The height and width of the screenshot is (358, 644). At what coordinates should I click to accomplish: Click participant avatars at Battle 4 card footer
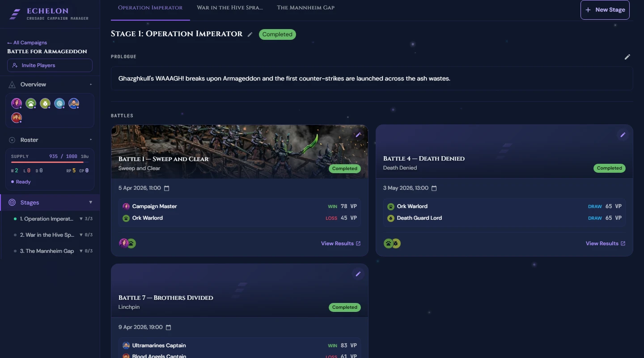point(392,243)
